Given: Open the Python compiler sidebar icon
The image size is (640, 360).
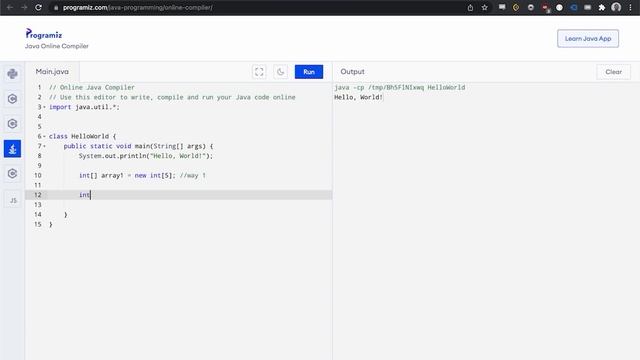Looking at the screenshot, I should 12,74.
